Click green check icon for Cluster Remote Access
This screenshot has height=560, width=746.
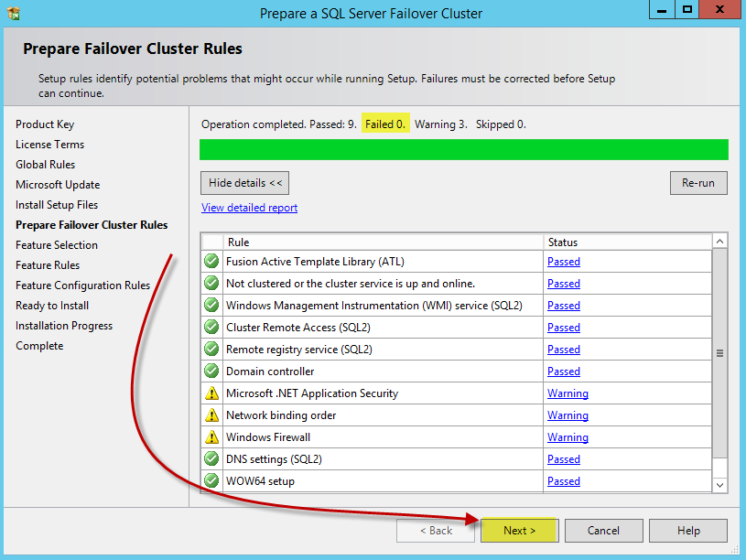pos(211,327)
